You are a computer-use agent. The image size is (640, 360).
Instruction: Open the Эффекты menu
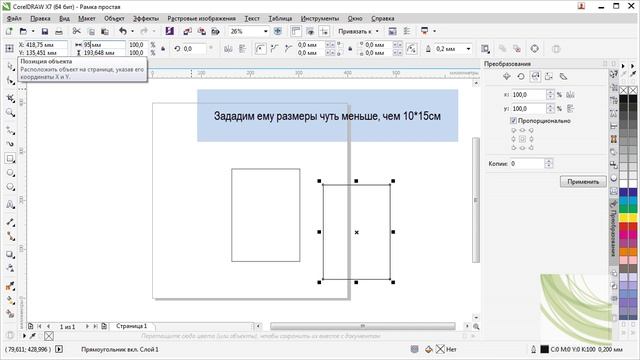(x=146, y=18)
